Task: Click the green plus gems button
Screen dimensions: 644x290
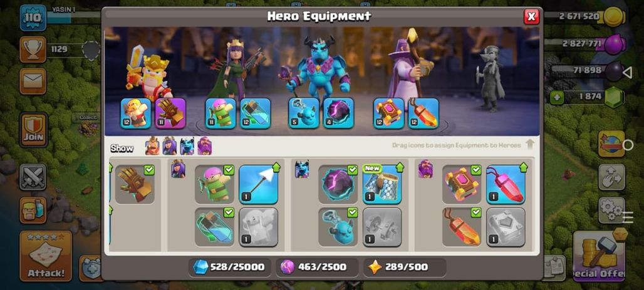Action: [556, 98]
